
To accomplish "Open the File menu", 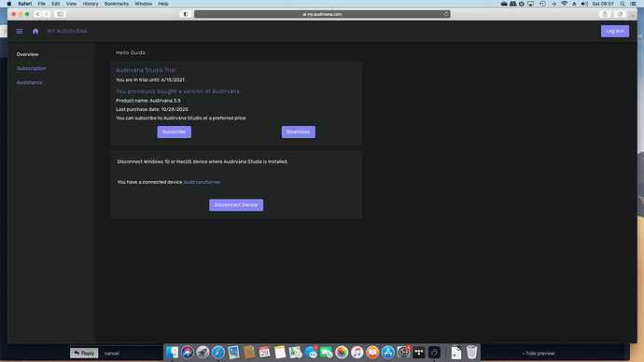I will [41, 4].
